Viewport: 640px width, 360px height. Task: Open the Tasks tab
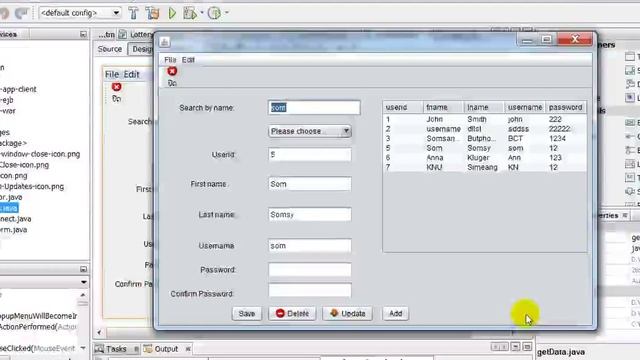116,349
